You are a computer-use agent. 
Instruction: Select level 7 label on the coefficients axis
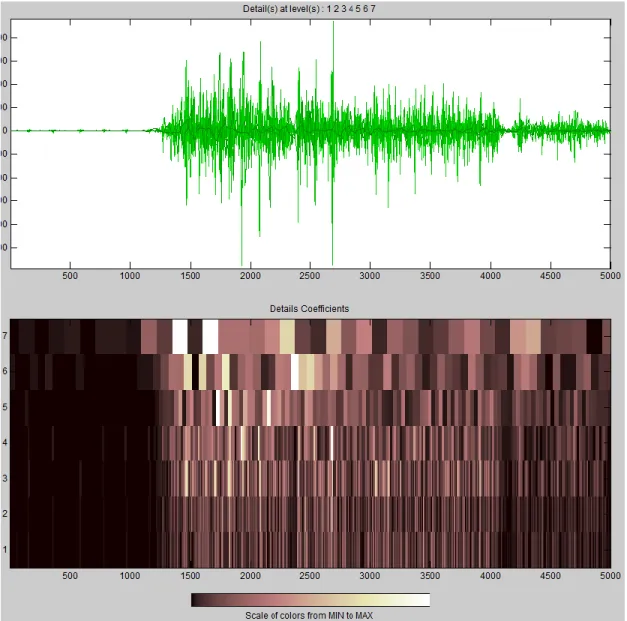[x=5, y=335]
